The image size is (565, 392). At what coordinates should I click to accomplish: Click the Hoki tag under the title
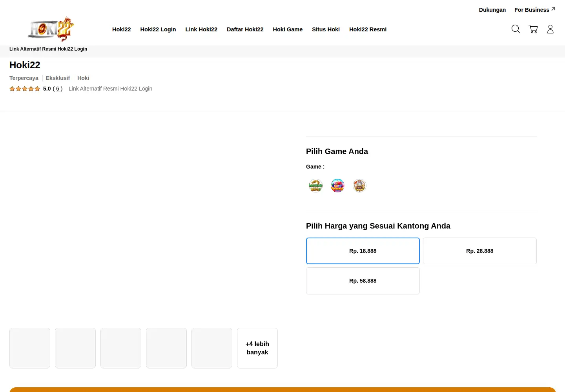83,78
